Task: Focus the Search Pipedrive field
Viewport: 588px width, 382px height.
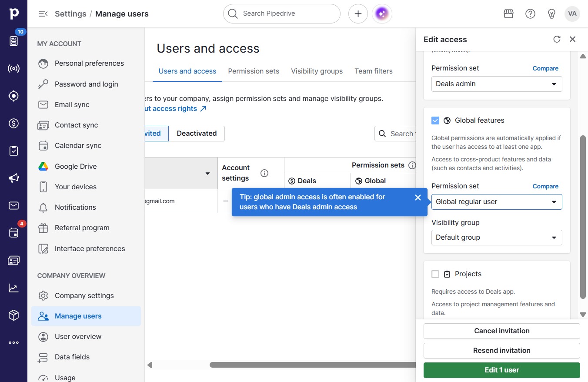Action: click(x=282, y=14)
